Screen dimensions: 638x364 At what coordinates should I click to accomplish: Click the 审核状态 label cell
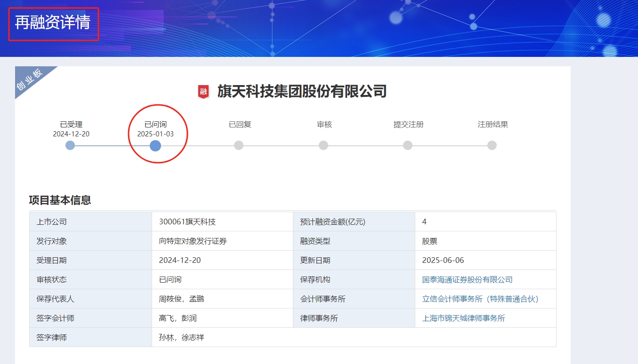(x=90, y=280)
